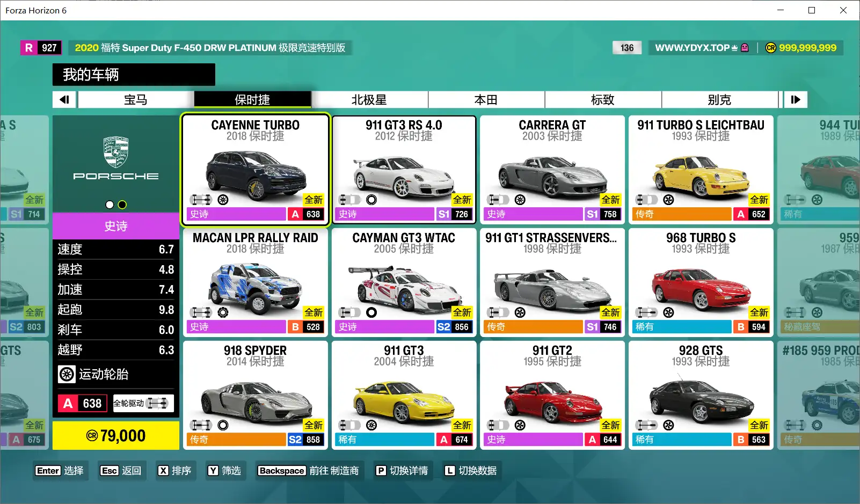Click P 切换详情 button

click(402, 471)
